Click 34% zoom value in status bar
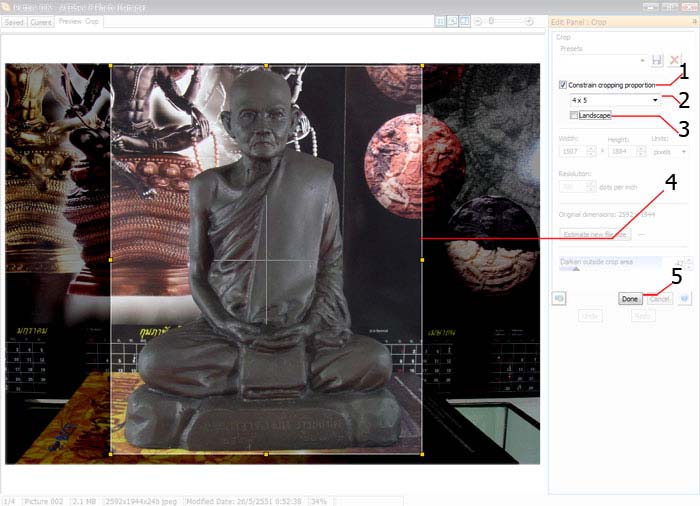 [319, 502]
